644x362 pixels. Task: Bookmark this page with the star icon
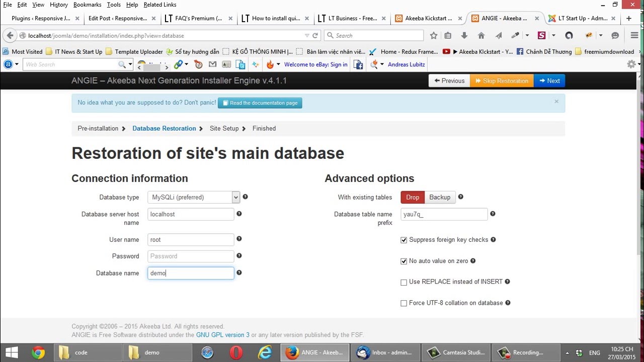pos(434,36)
